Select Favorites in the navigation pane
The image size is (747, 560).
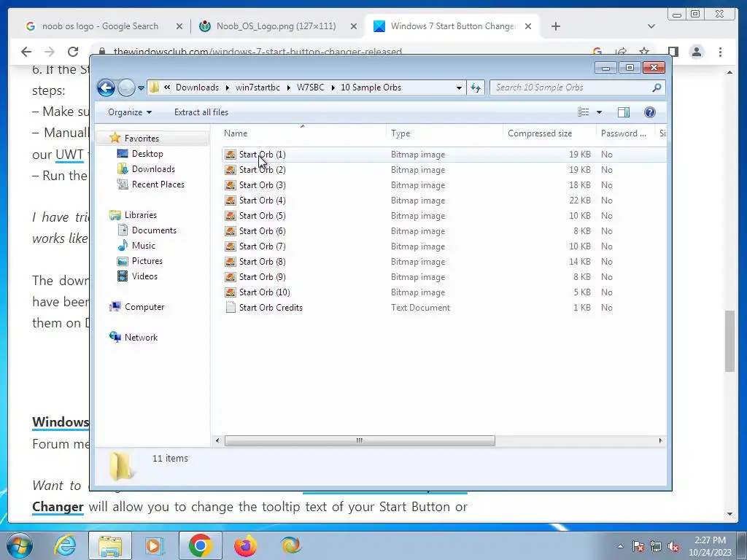pos(142,138)
